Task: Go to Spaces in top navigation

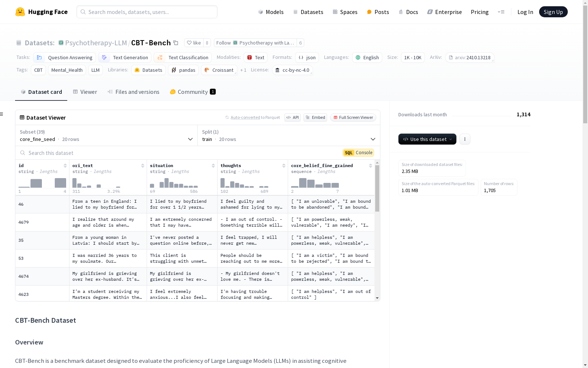Action: click(345, 12)
